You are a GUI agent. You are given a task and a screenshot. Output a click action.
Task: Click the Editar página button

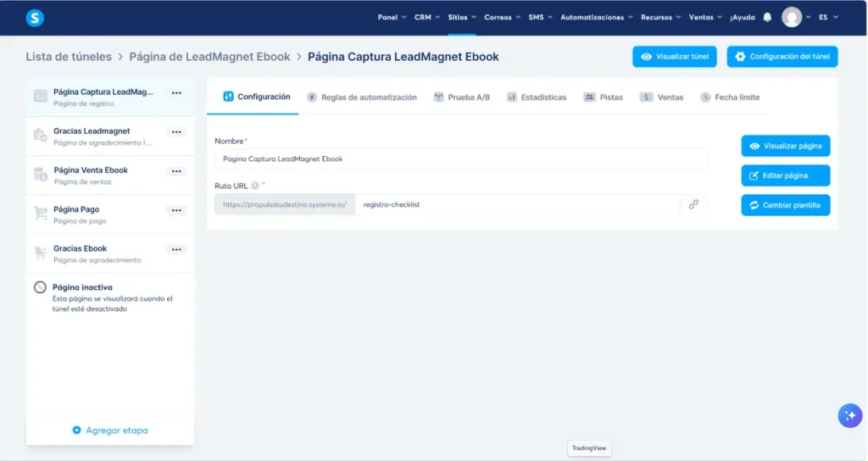coord(786,175)
